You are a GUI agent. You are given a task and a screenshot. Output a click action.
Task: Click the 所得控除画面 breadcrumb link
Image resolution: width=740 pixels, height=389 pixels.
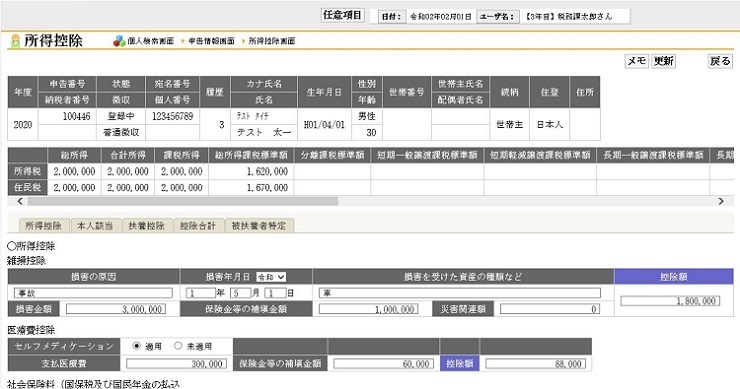[272, 41]
